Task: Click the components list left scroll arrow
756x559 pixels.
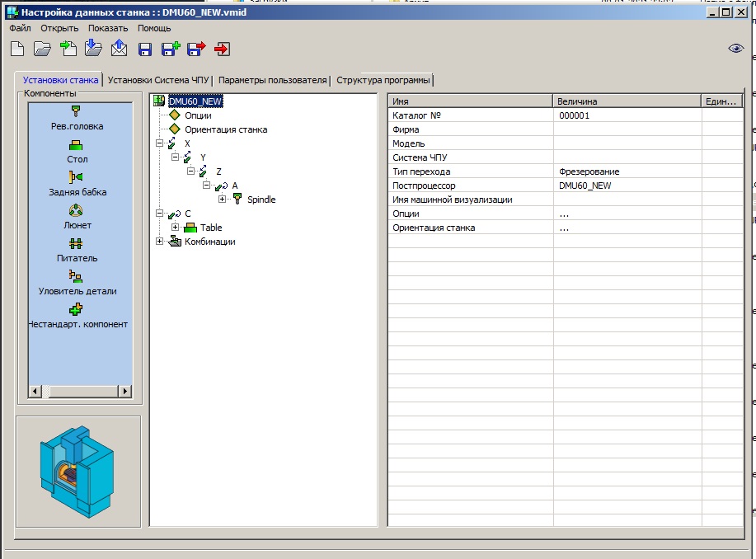Action: point(35,391)
